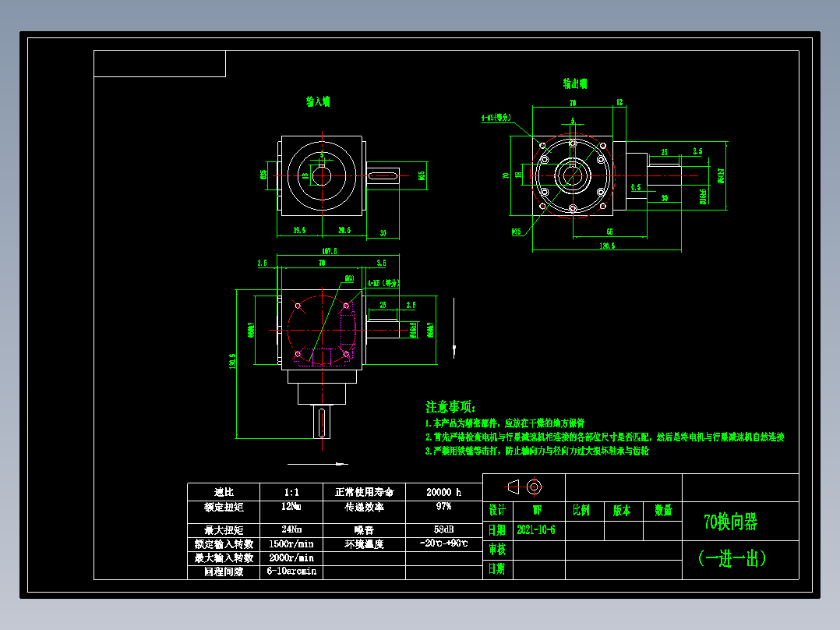The width and height of the screenshot is (840, 630).
Task: Click note line 1 about 精密部件 storage
Action: pyautogui.click(x=505, y=423)
